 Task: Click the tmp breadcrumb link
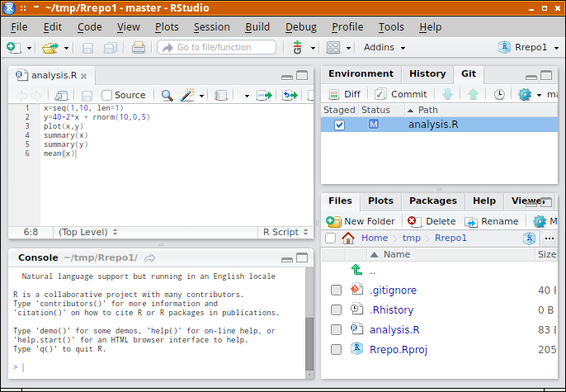[412, 239]
